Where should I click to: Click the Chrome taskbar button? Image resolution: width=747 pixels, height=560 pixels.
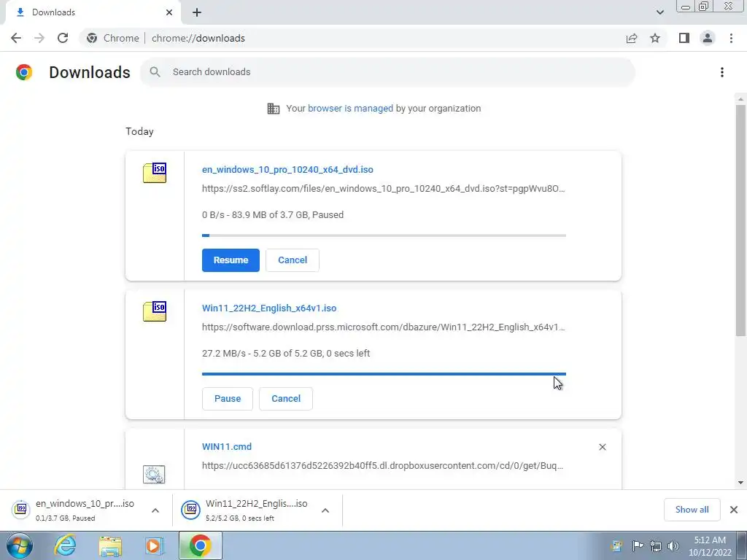200,545
